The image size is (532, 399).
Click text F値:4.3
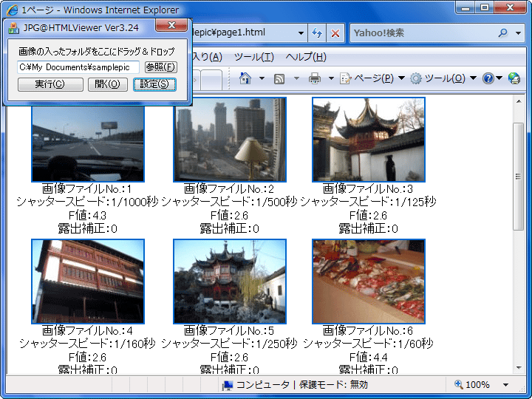(87, 216)
